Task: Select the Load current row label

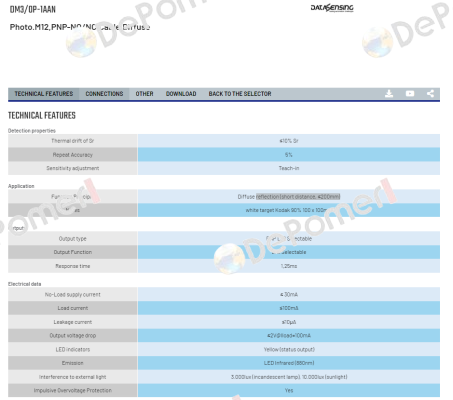Action: pyautogui.click(x=73, y=308)
